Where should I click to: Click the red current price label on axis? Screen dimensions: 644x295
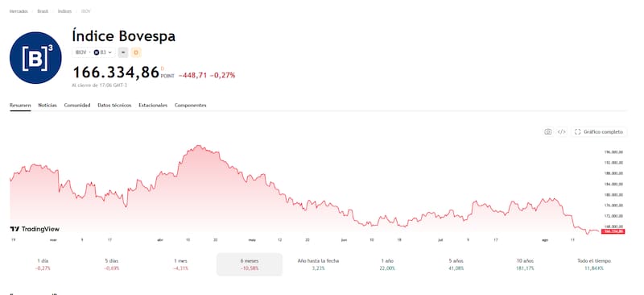(613, 231)
